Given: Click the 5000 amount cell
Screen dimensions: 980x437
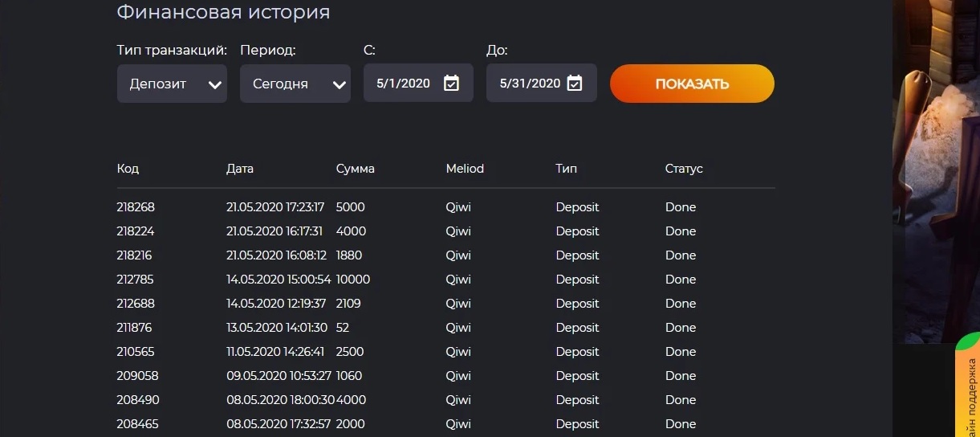Looking at the screenshot, I should [x=351, y=207].
